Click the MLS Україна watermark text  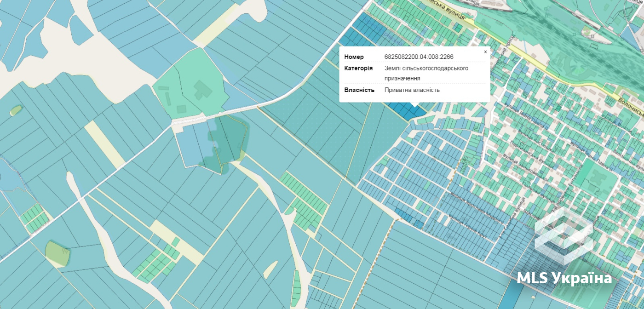point(564,278)
